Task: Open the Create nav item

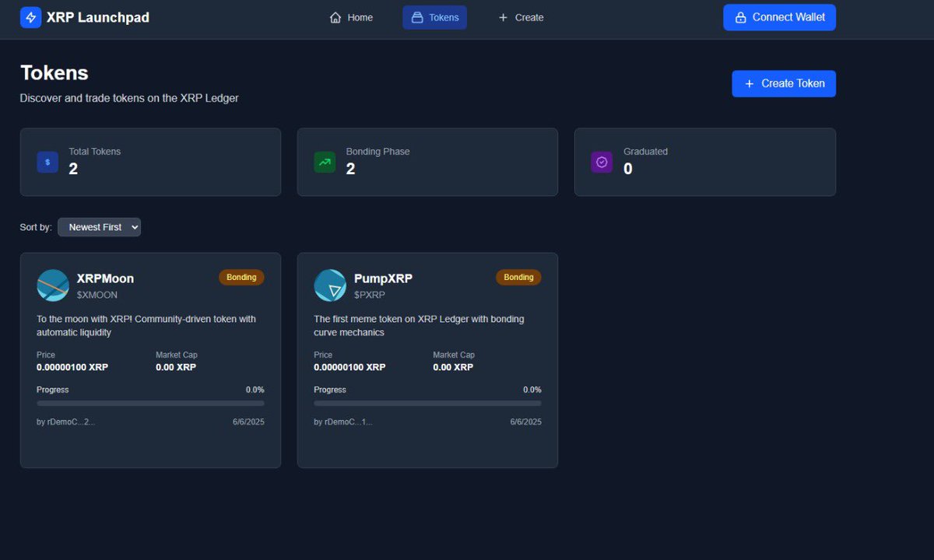Action: pos(521,17)
